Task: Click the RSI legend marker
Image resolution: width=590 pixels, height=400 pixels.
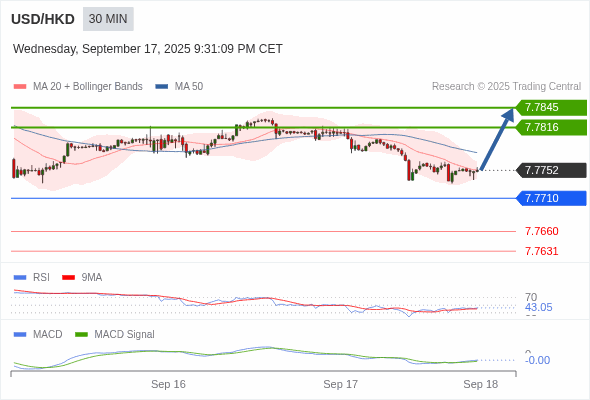Action: tap(20, 278)
